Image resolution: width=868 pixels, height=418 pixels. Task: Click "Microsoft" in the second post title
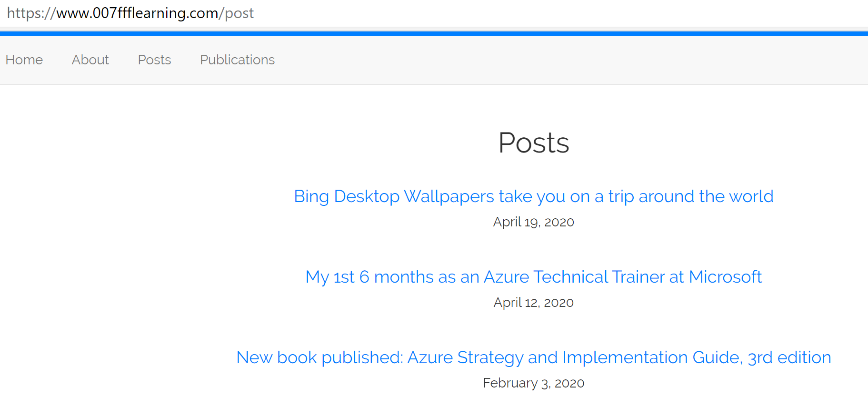coord(725,277)
